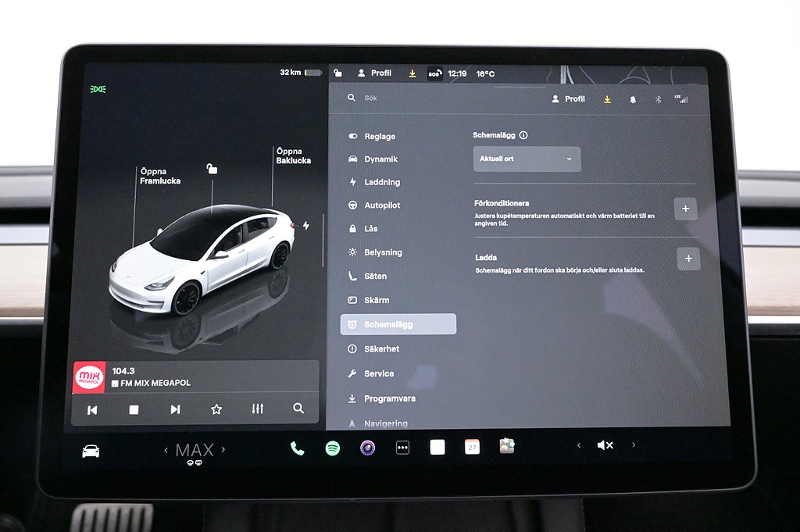The height and width of the screenshot is (532, 800).
Task: Favorite the station with star icon
Action: [x=216, y=409]
